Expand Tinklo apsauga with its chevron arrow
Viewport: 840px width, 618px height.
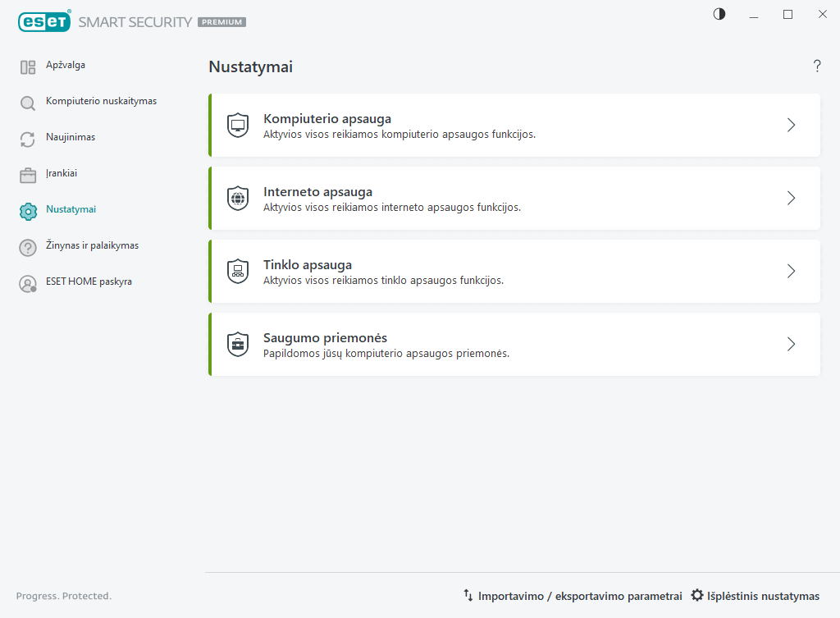point(791,272)
